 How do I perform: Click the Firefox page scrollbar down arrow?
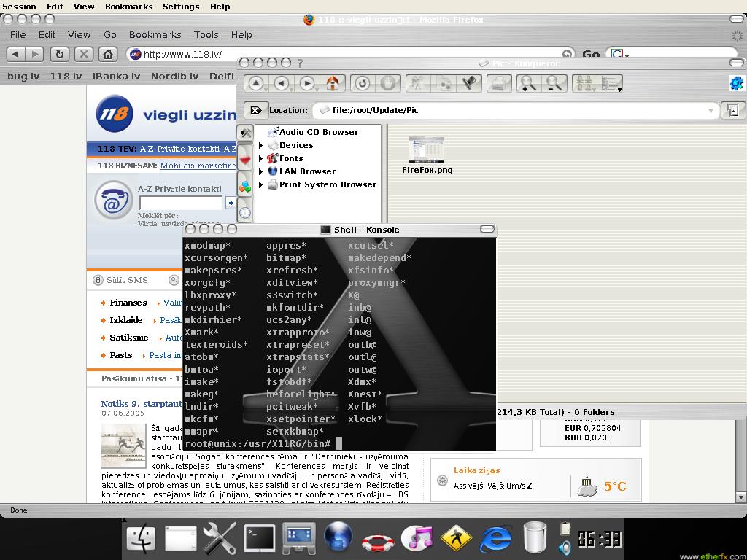click(741, 497)
